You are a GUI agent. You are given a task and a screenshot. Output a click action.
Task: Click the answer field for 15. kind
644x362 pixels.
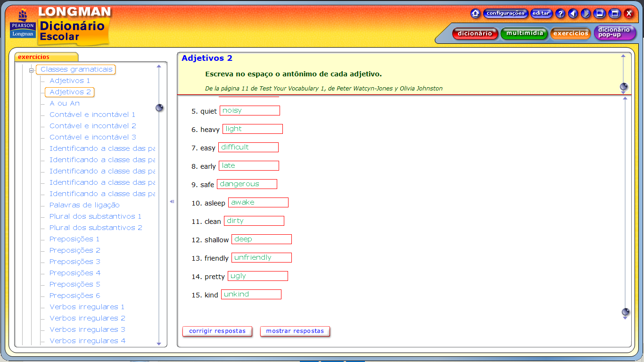pos(251,295)
